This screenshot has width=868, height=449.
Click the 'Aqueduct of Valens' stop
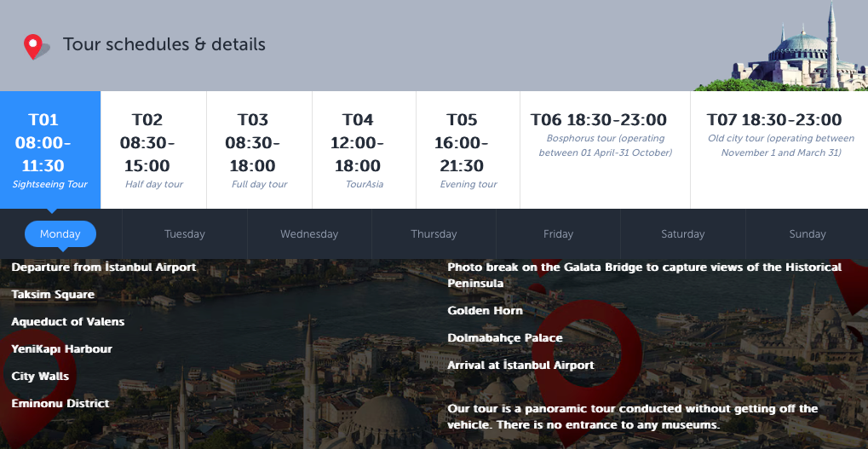[x=67, y=322]
